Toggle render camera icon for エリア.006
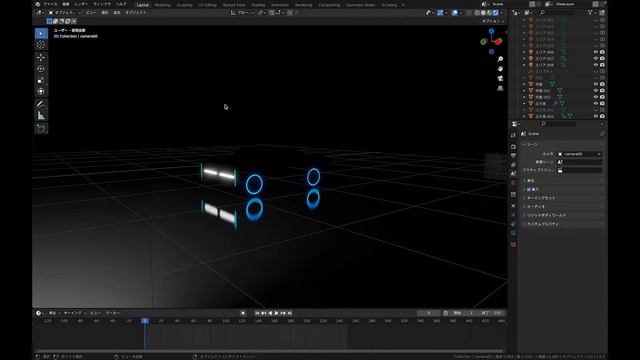Screen dimensions: 640x360 point(602,52)
